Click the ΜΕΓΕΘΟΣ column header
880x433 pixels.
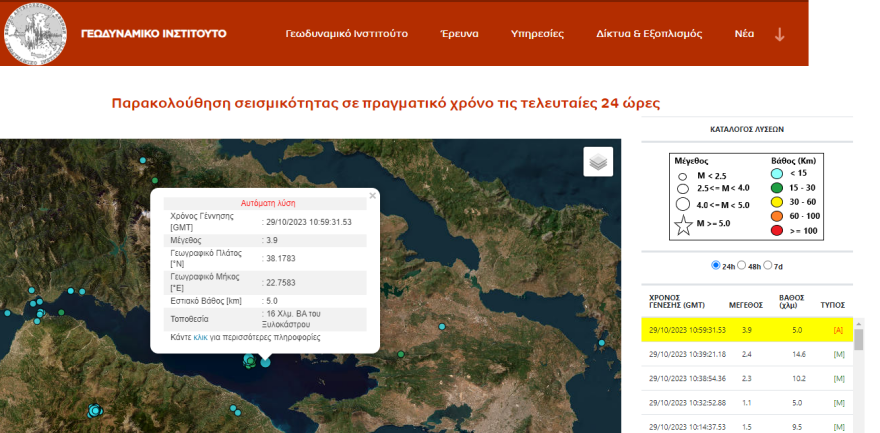point(746,305)
